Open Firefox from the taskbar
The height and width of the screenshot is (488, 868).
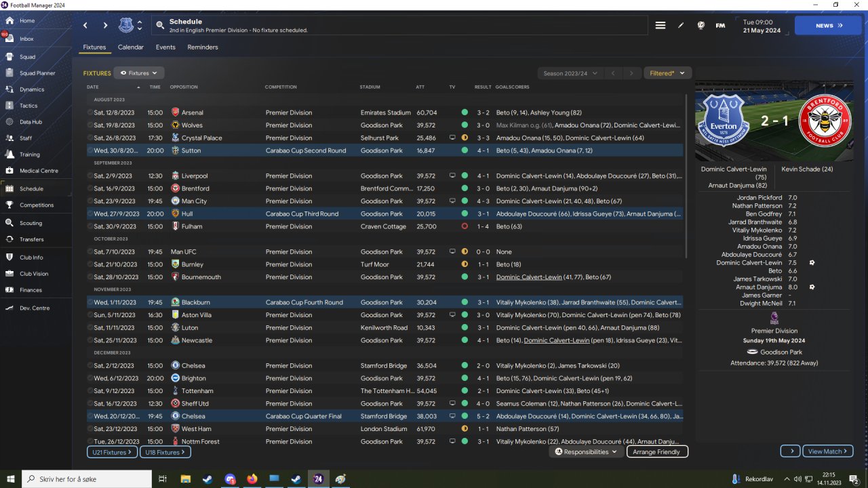(252, 479)
